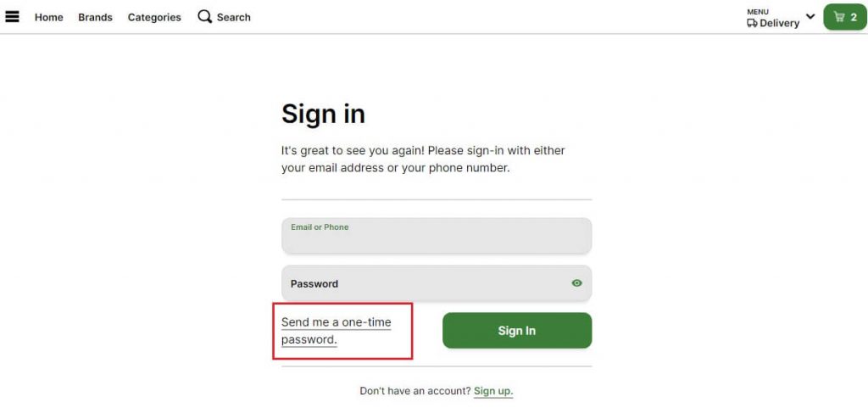Go to the Home menu item
Screen dimensions: 868x408
click(x=48, y=17)
